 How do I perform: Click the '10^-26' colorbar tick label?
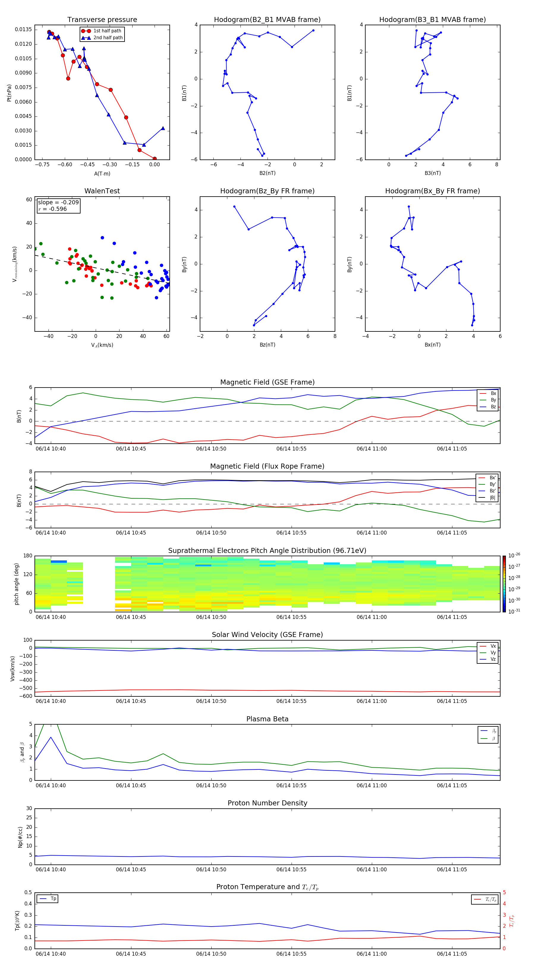514,555
